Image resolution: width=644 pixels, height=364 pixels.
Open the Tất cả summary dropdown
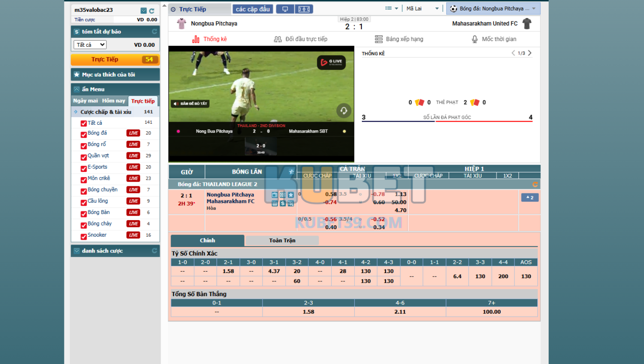90,45
